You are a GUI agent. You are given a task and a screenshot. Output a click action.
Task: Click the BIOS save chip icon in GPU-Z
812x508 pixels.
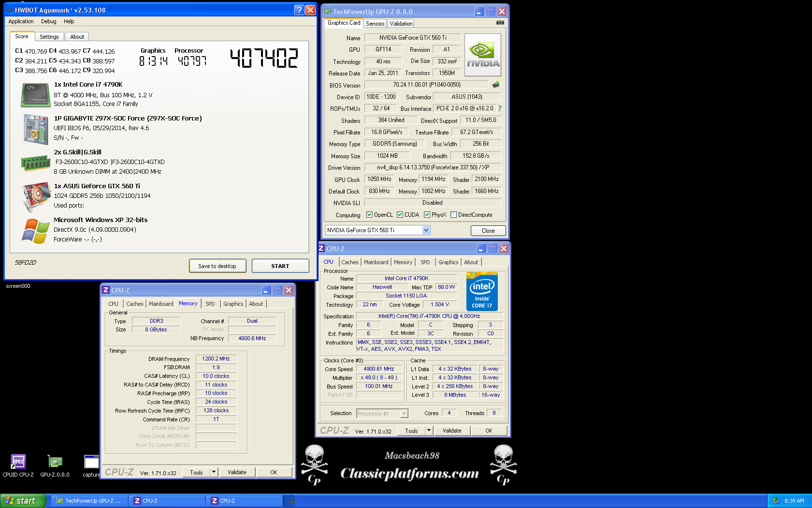click(x=496, y=85)
